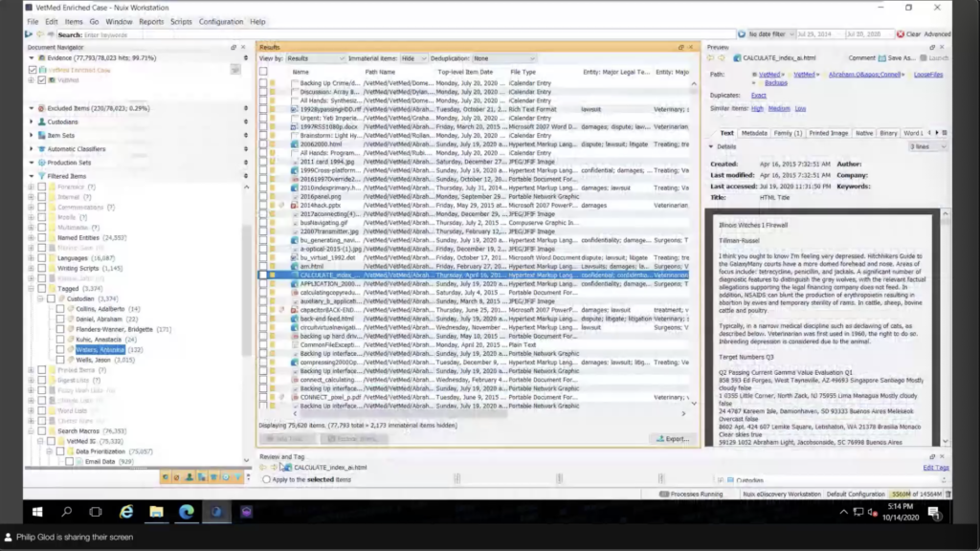This screenshot has height=551, width=980.
Task: Undock the Preview panel
Action: tap(932, 48)
